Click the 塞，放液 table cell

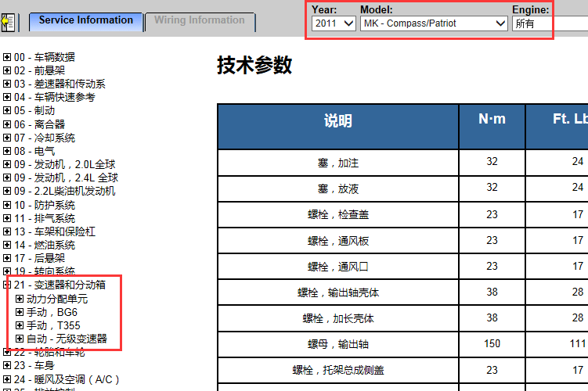tap(338, 188)
